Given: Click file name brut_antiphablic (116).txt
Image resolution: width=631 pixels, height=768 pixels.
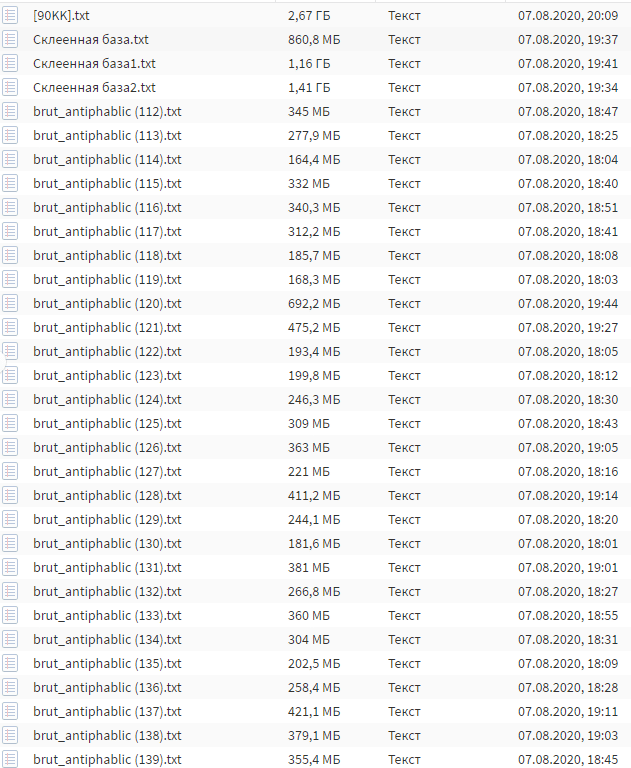Looking at the screenshot, I should tap(107, 207).
